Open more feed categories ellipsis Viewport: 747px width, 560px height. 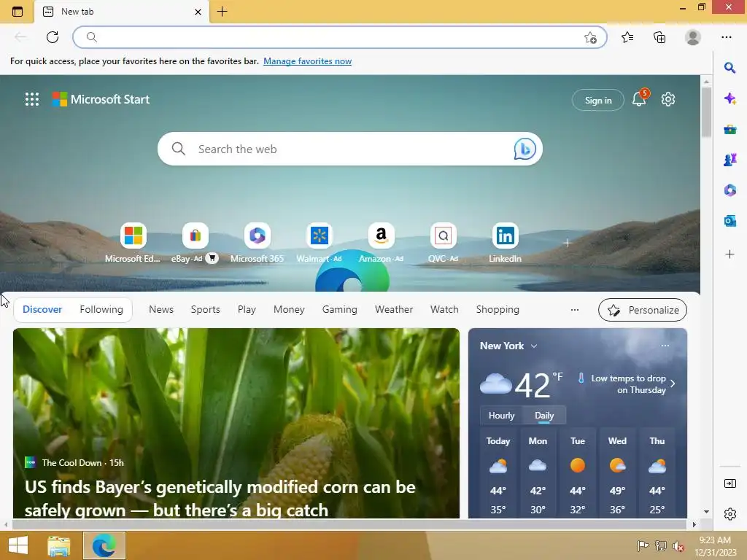tap(575, 309)
